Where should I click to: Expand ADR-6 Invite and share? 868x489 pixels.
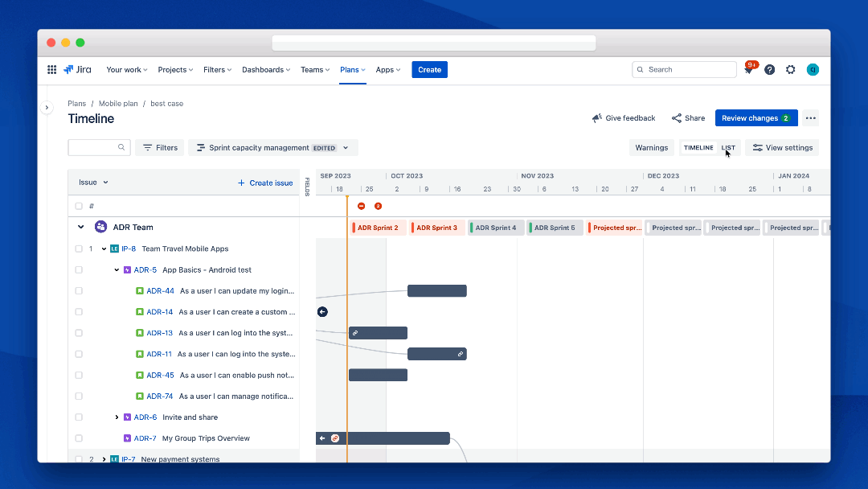pos(117,417)
